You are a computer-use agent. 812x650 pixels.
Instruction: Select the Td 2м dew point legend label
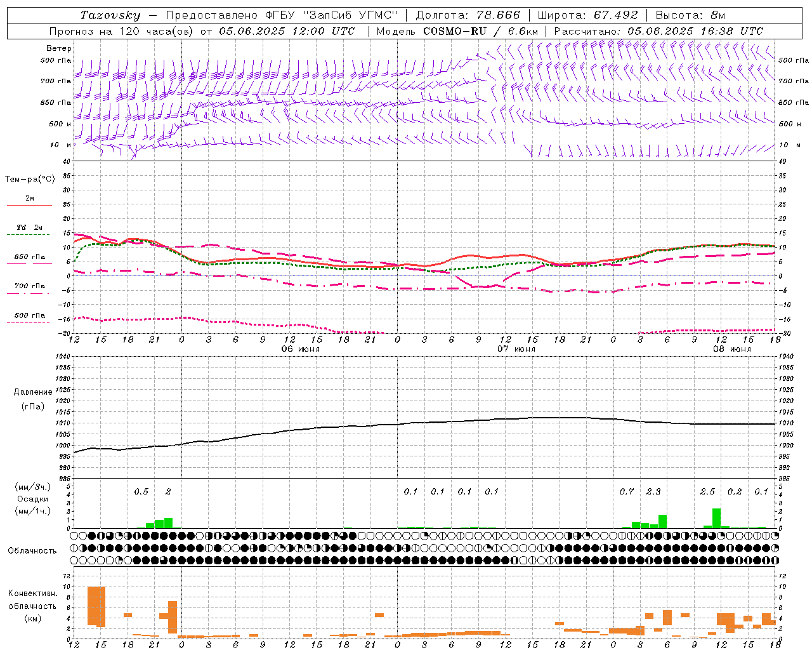[x=30, y=227]
